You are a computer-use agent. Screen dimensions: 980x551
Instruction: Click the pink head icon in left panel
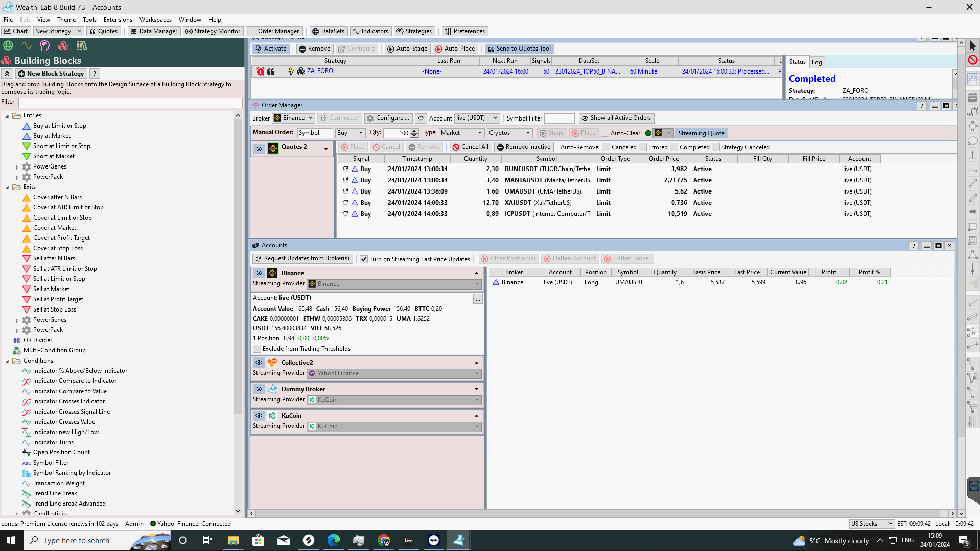click(45, 45)
